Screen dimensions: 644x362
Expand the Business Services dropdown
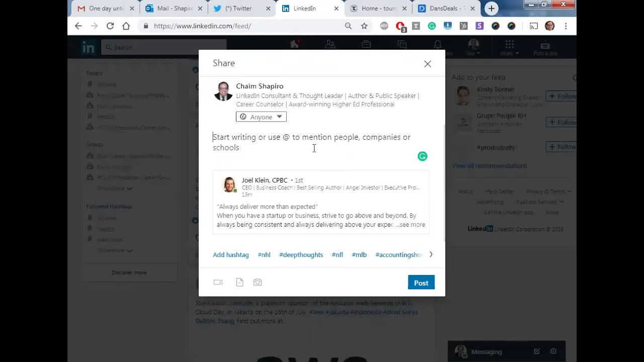(x=540, y=202)
